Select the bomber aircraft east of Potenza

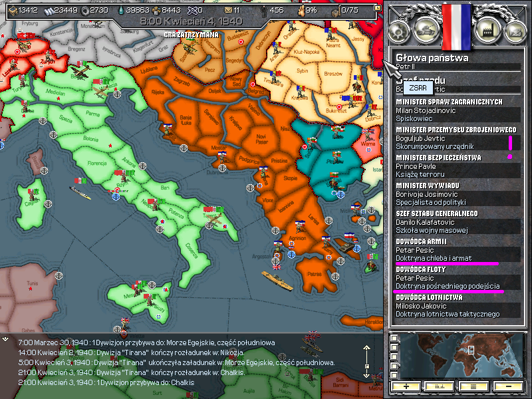pos(213,219)
